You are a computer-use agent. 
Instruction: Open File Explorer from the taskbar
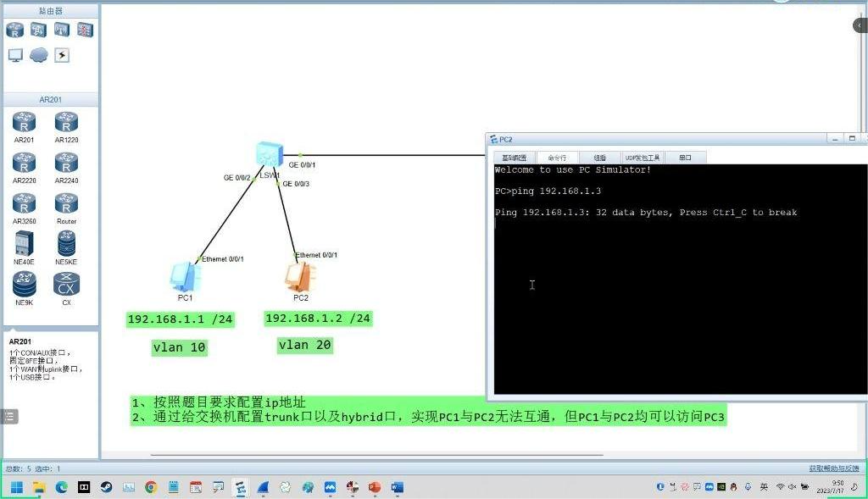click(x=39, y=487)
